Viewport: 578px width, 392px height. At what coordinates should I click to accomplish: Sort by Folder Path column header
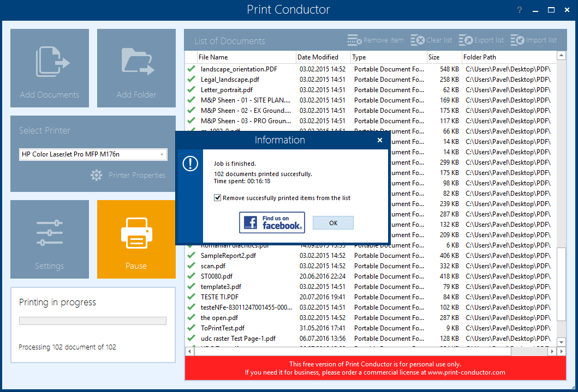point(509,57)
